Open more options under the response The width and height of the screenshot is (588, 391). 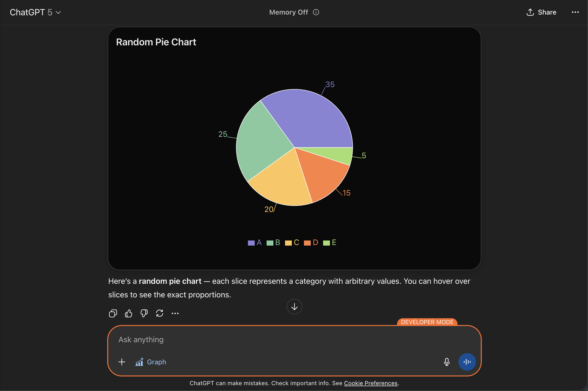tap(175, 313)
